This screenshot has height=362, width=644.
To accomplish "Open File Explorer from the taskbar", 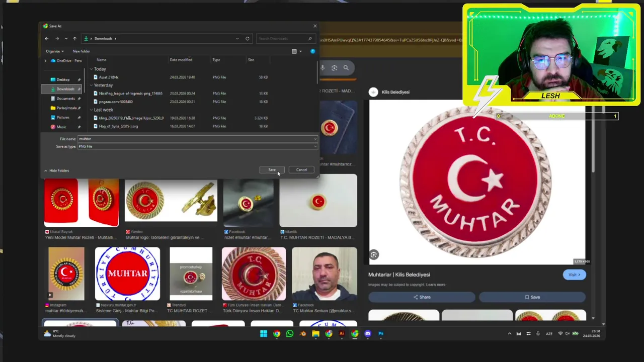I will click(315, 333).
